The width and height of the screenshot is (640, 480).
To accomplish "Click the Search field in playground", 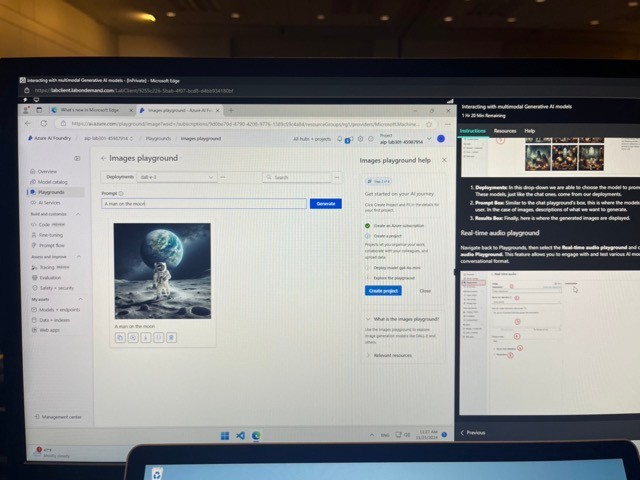I will tap(297, 178).
